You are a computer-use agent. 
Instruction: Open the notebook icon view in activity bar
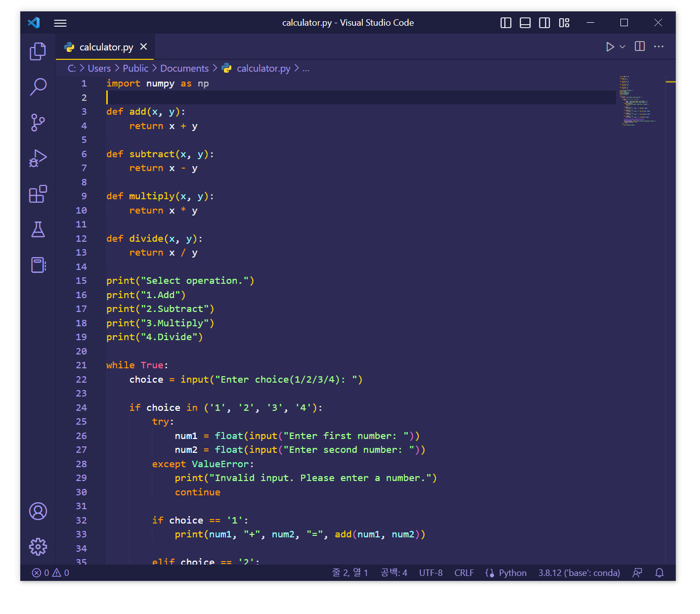point(38,265)
